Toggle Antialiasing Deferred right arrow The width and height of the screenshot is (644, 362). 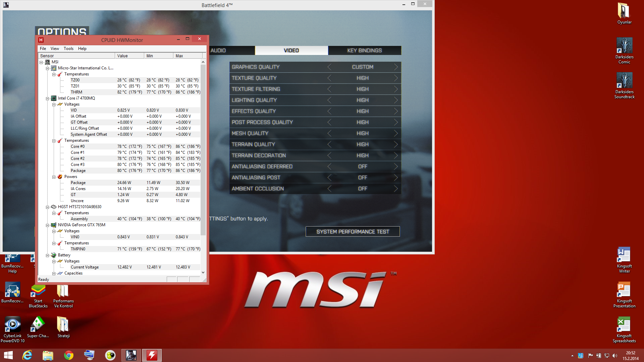pos(396,167)
